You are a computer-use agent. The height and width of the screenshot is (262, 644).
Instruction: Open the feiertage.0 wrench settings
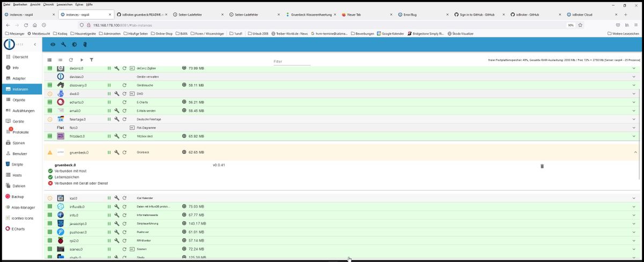click(117, 119)
